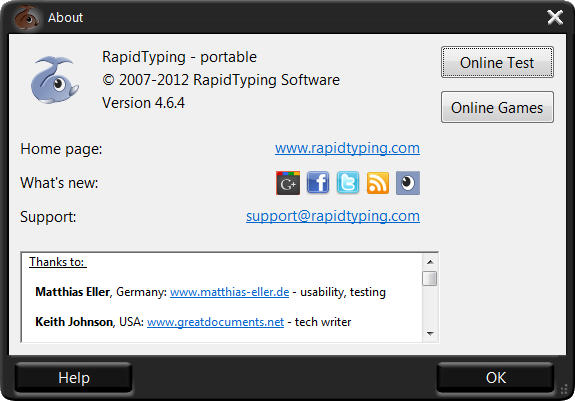Screen dimensions: 575x401
Task: Open the Twitter bird icon link
Action: tap(348, 183)
